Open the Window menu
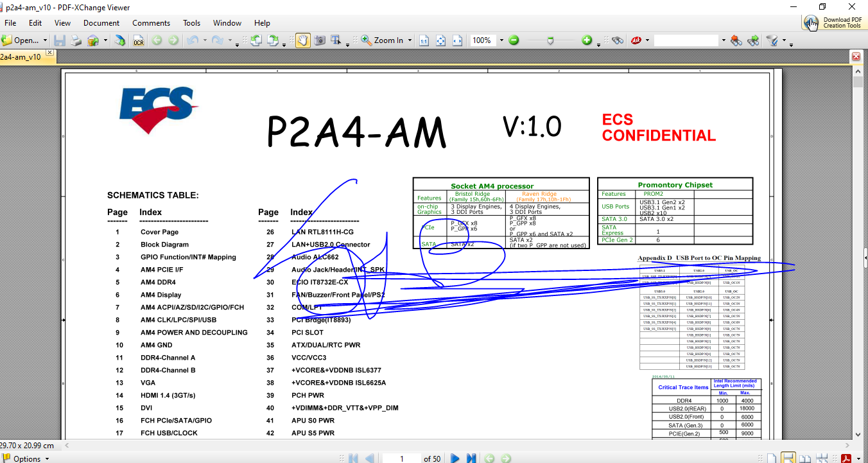The width and height of the screenshot is (868, 463). click(227, 23)
